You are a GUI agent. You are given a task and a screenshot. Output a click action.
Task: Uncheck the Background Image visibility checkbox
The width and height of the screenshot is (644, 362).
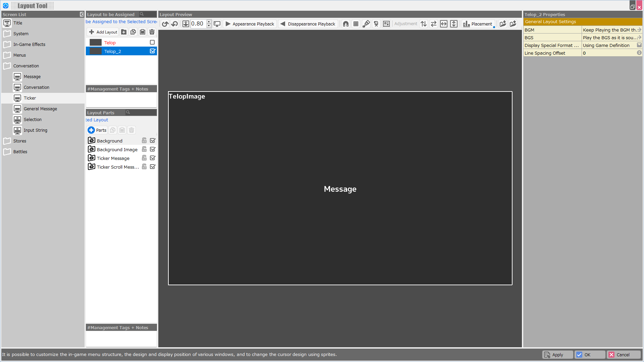click(x=153, y=149)
